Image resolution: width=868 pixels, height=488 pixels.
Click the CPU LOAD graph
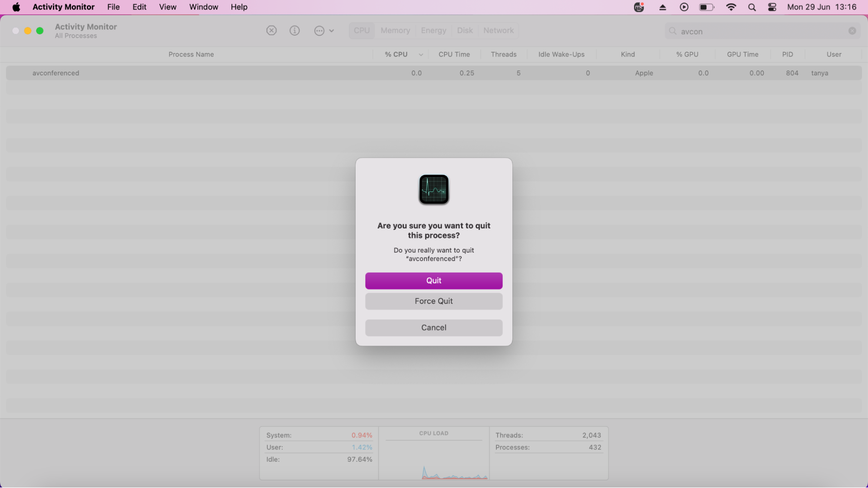[x=434, y=454]
